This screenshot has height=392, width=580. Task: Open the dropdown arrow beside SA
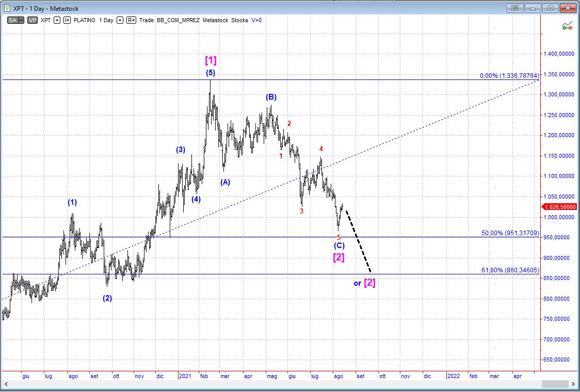tap(21, 20)
